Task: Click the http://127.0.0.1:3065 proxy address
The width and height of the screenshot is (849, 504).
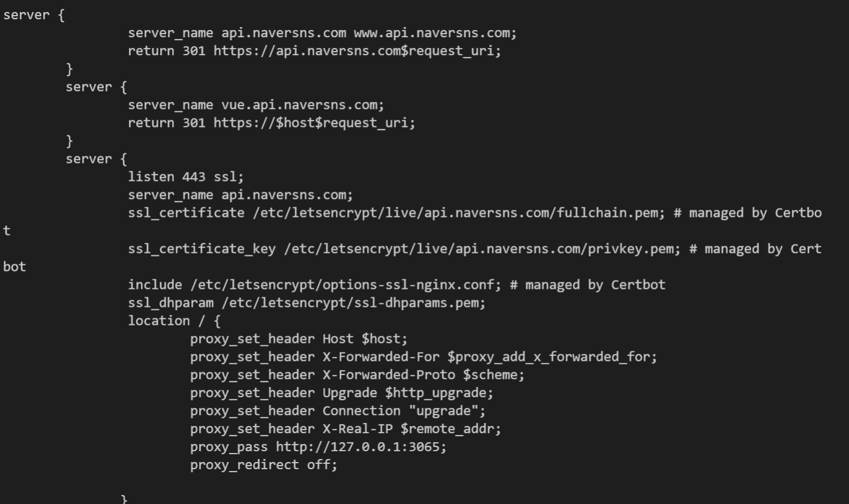Action: tap(361, 446)
